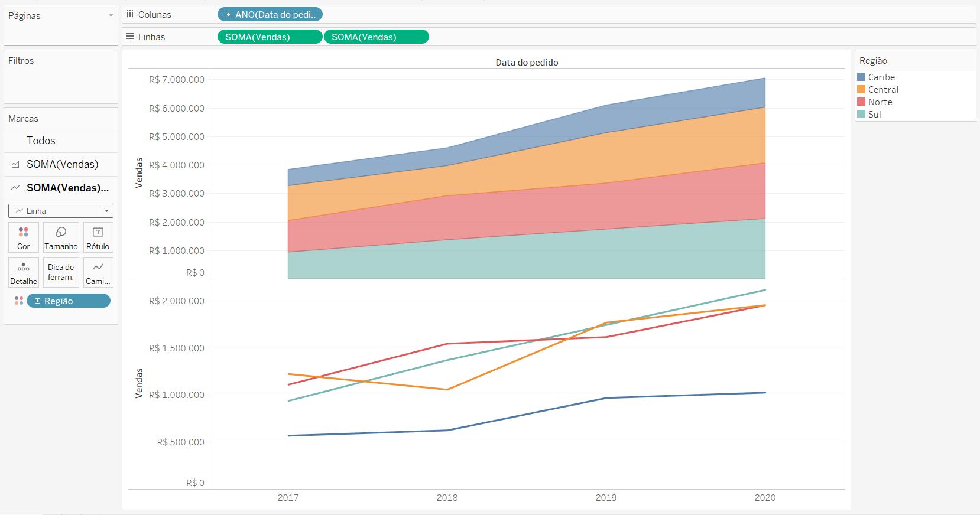The width and height of the screenshot is (980, 515).
Task: Click the area chart icon beside first SOMA(Vendas)
Action: coord(15,164)
